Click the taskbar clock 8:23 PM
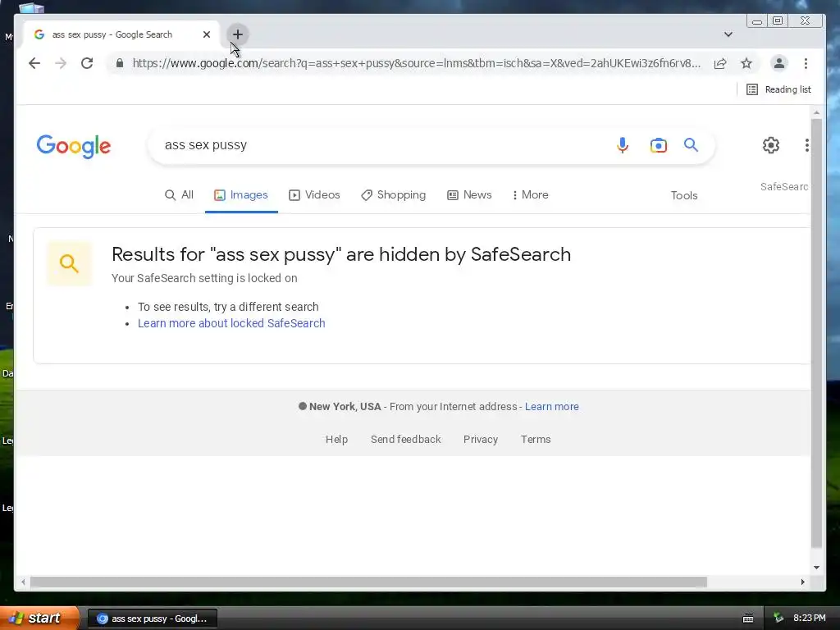Viewport: 840px width, 630px height. pyautogui.click(x=810, y=619)
